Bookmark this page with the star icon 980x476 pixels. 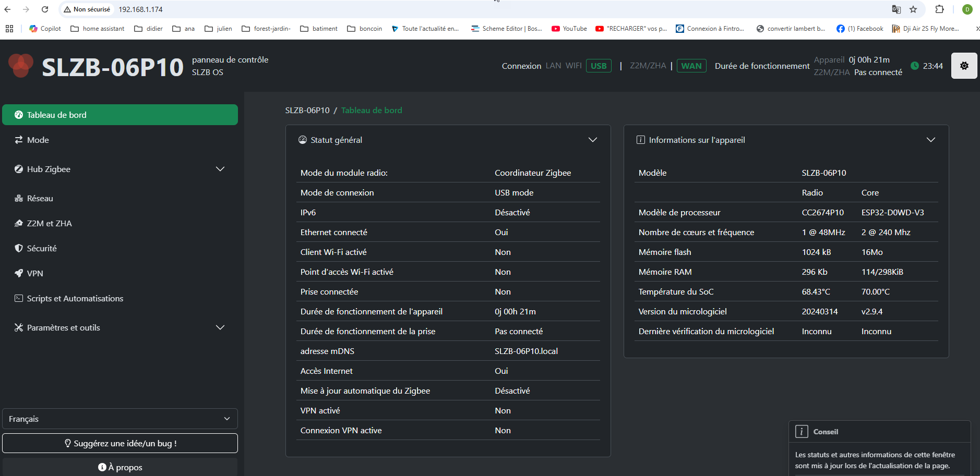pos(913,9)
